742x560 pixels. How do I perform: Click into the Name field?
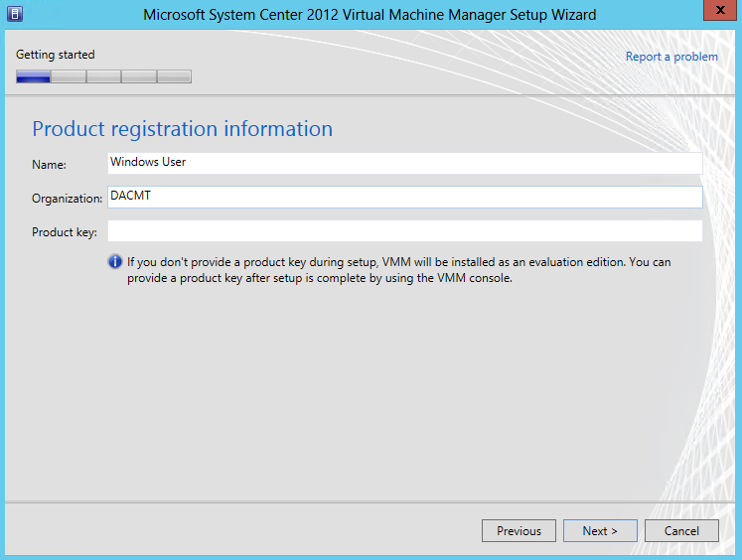coord(405,163)
